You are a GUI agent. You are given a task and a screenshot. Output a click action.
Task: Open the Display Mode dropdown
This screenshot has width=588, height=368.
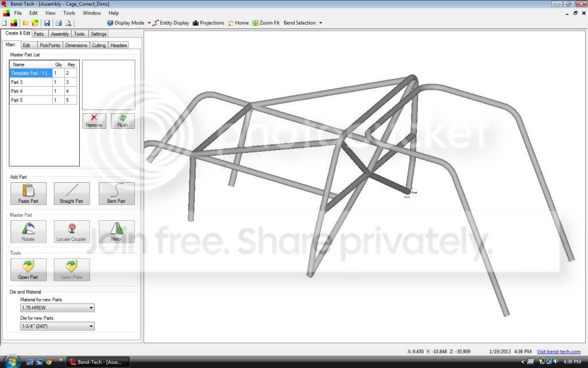(149, 23)
